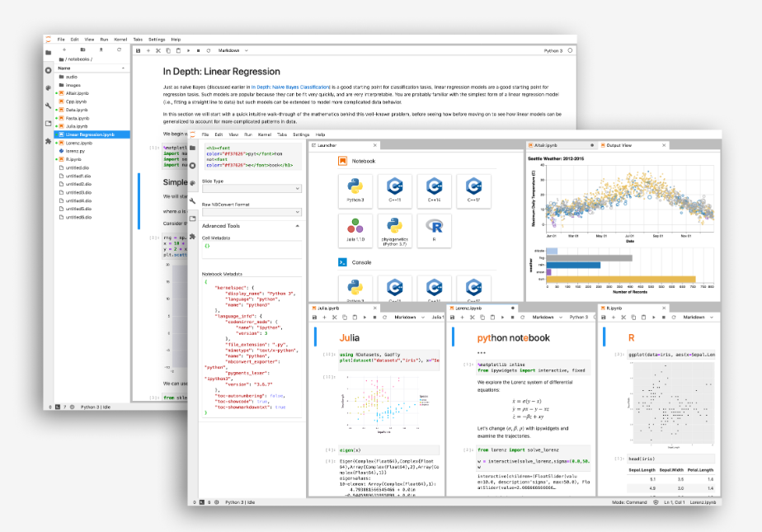Select the Lorenz.ipynb tab
Viewport: 762px width, 532px height.
[482, 308]
